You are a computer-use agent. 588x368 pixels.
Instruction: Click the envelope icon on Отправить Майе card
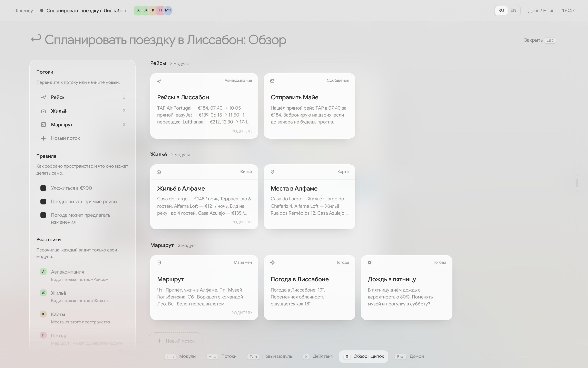pos(272,81)
